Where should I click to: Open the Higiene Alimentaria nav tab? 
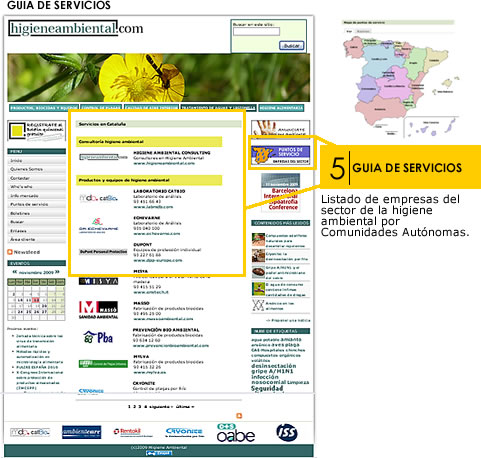281,108
